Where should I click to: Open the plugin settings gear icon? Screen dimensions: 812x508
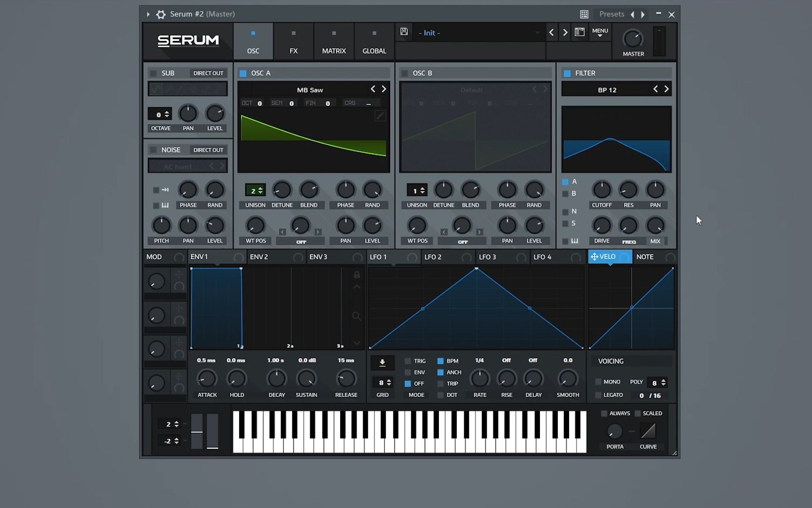point(161,15)
